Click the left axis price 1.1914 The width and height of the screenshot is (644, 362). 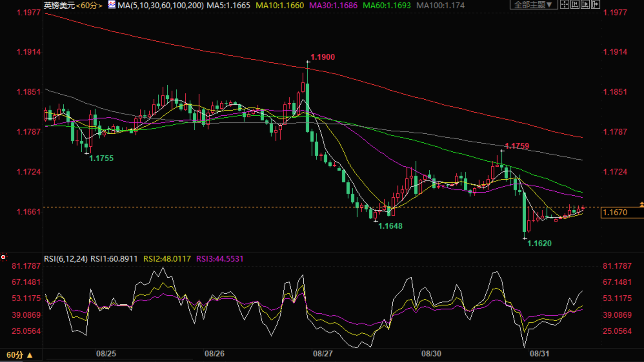coord(29,52)
